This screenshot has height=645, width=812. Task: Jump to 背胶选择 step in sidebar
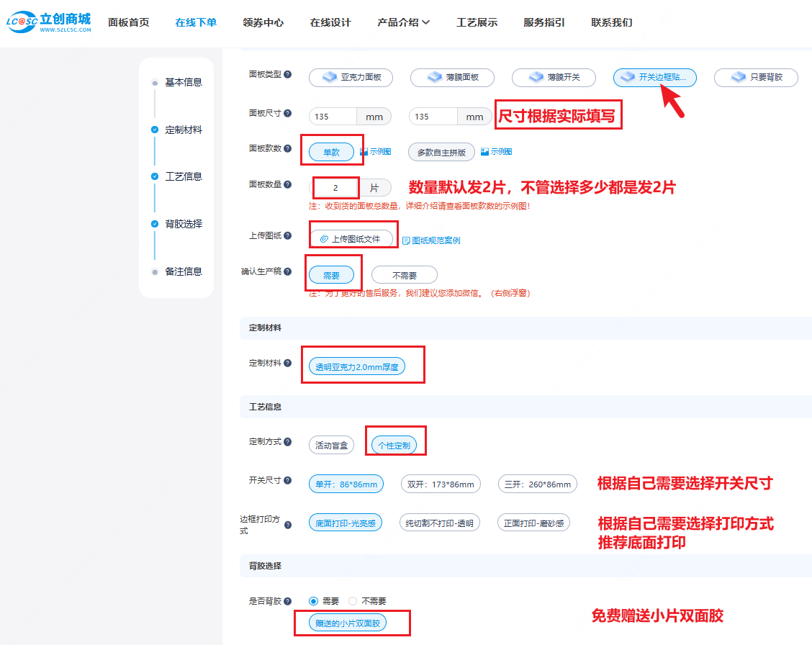184,224
